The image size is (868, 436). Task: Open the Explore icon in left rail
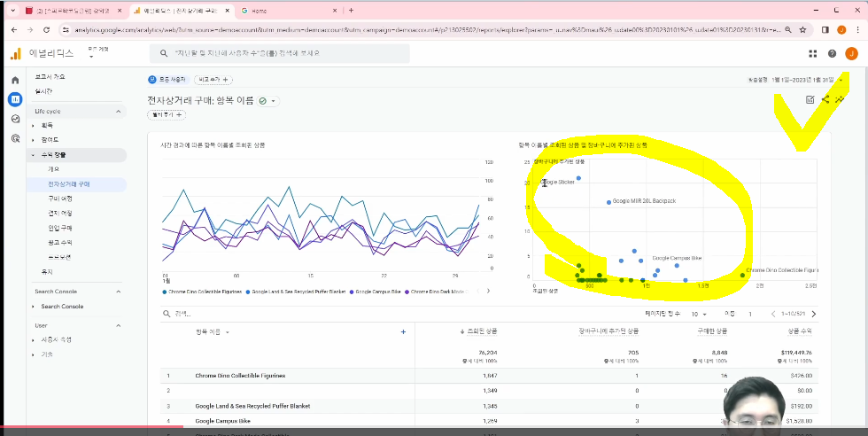pyautogui.click(x=15, y=119)
